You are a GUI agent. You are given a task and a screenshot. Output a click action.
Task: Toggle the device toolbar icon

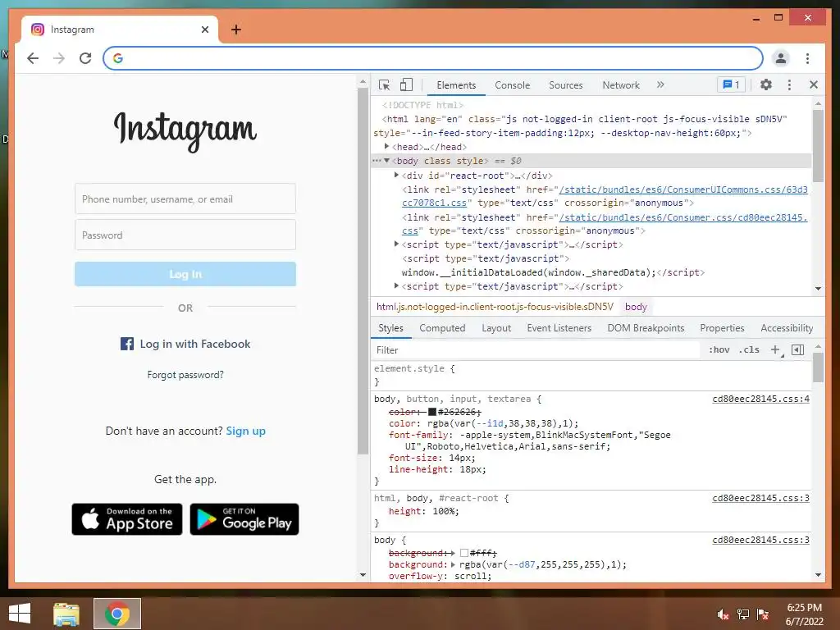(407, 84)
